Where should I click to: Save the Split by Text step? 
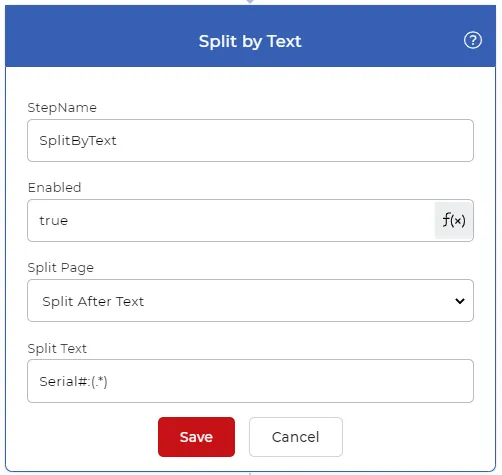(x=196, y=437)
